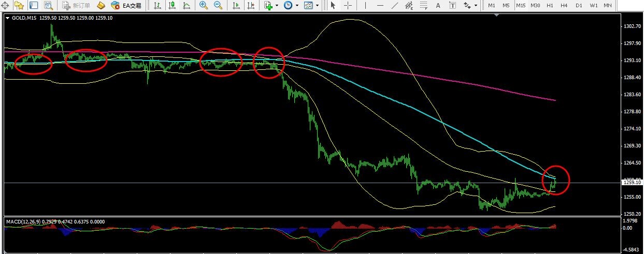Zoom in on the chart

click(x=204, y=6)
